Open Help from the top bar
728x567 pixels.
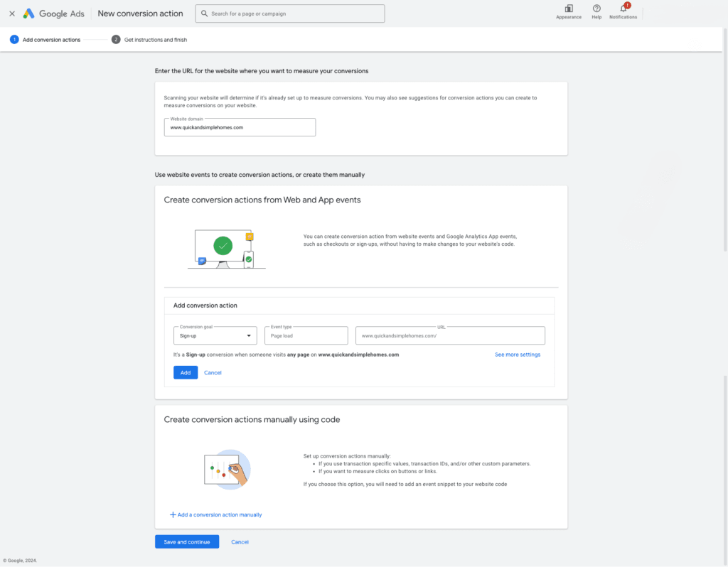[596, 13]
